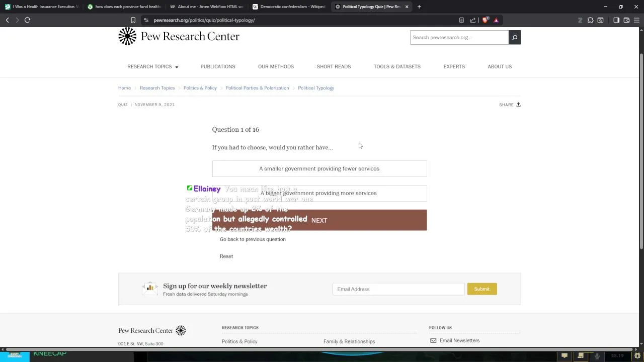Click Research Topics breadcrumb link

157,88
